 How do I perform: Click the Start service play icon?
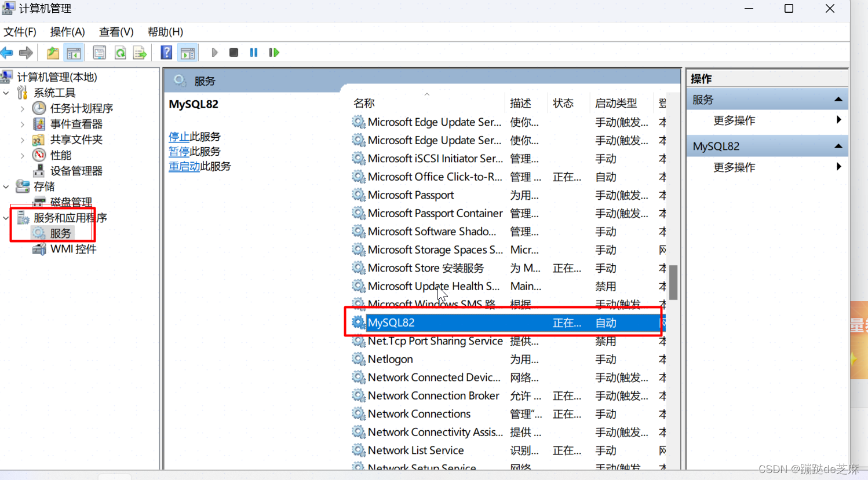214,53
